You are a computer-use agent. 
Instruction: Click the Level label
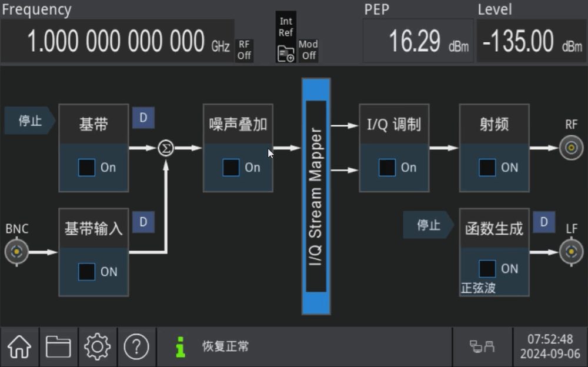pos(495,9)
